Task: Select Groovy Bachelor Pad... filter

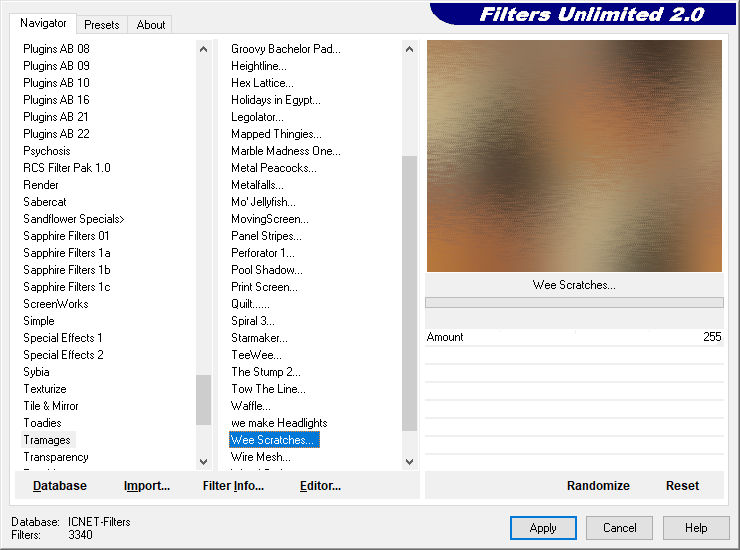Action: click(286, 49)
